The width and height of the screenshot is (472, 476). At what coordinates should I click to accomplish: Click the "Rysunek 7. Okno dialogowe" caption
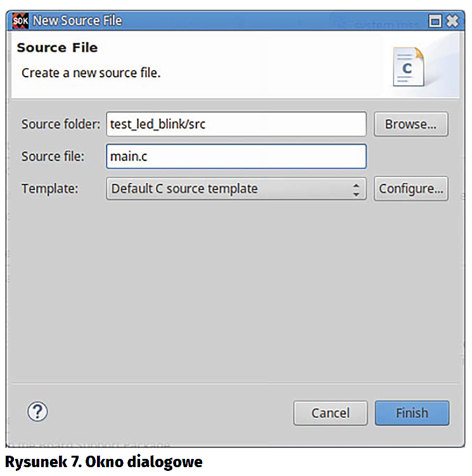pyautogui.click(x=104, y=462)
